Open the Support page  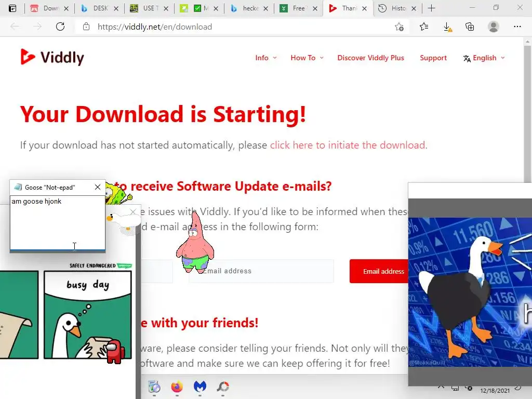click(433, 58)
